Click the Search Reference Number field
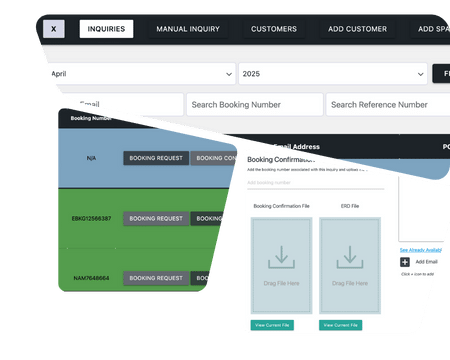450x360 pixels. 388,105
